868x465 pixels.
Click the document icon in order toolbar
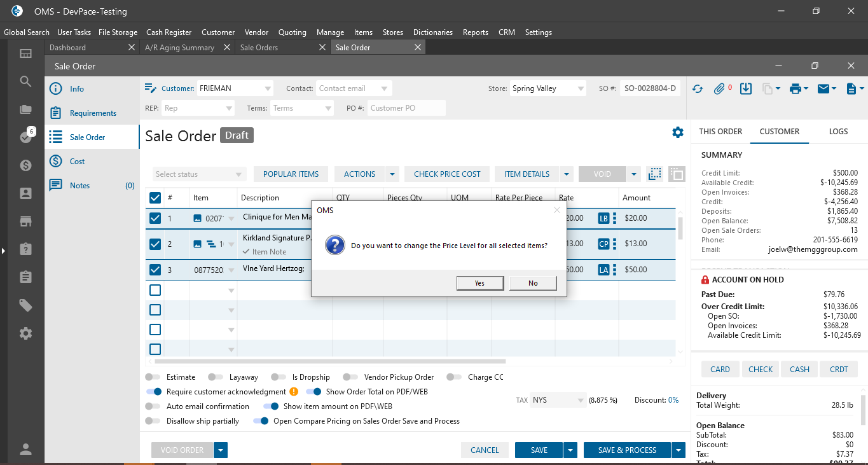point(851,89)
